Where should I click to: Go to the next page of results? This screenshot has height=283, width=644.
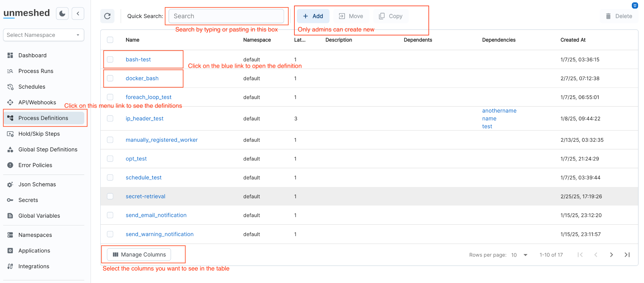pos(611,255)
